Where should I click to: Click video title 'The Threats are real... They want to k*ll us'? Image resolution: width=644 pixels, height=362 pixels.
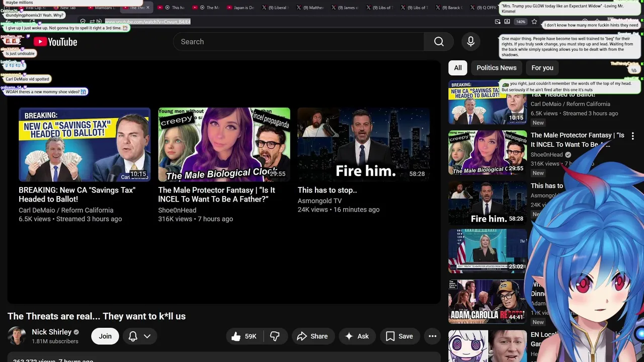[97, 316]
